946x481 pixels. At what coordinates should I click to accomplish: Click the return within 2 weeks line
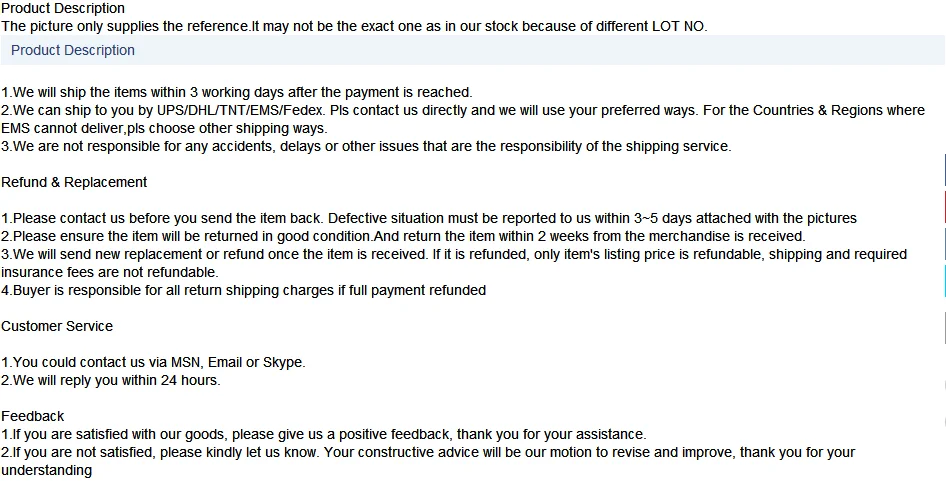(403, 236)
